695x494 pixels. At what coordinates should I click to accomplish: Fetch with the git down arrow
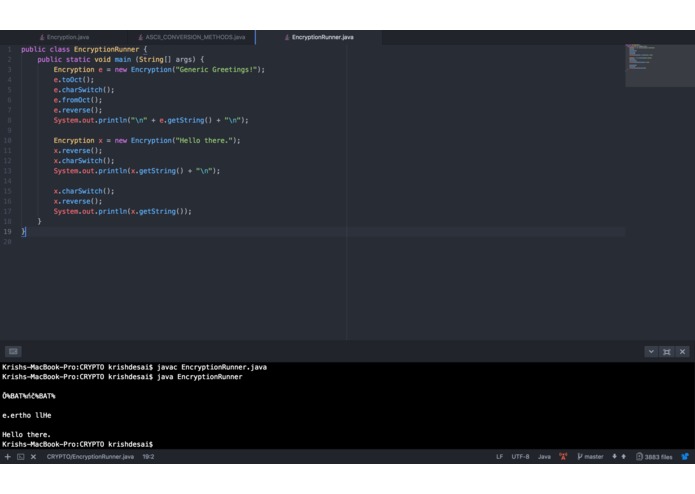pos(614,456)
